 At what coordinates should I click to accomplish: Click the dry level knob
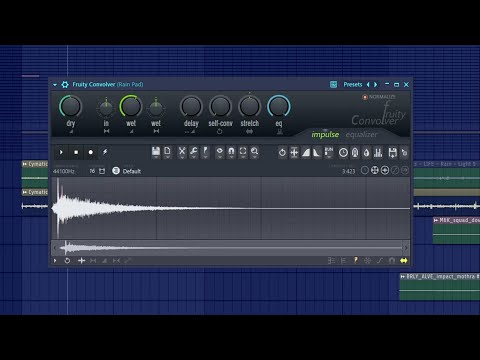tap(71, 107)
